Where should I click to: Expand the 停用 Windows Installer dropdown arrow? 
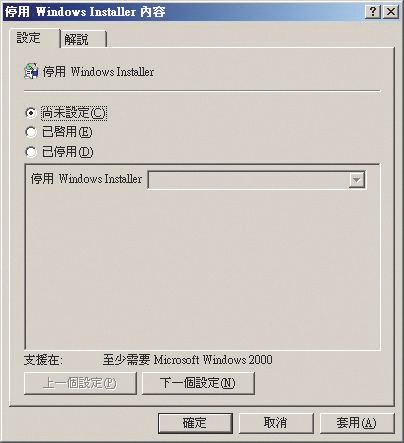click(x=356, y=180)
